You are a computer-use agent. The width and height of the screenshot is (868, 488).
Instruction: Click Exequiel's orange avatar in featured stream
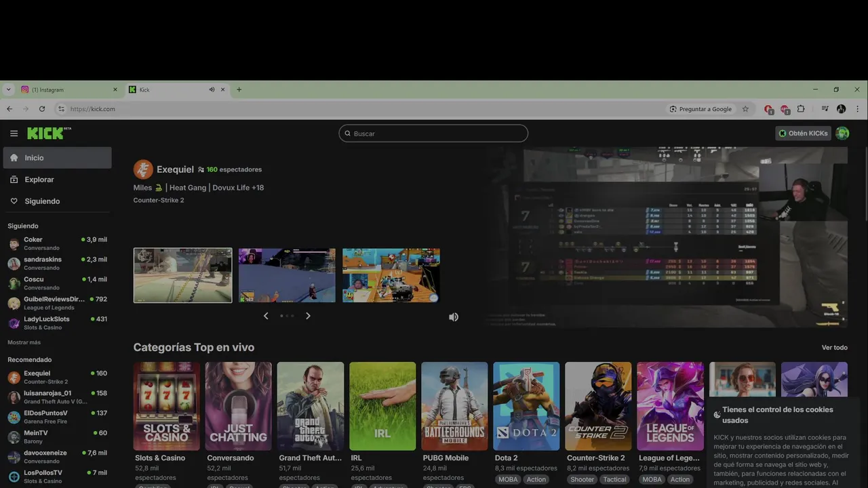[143, 169]
